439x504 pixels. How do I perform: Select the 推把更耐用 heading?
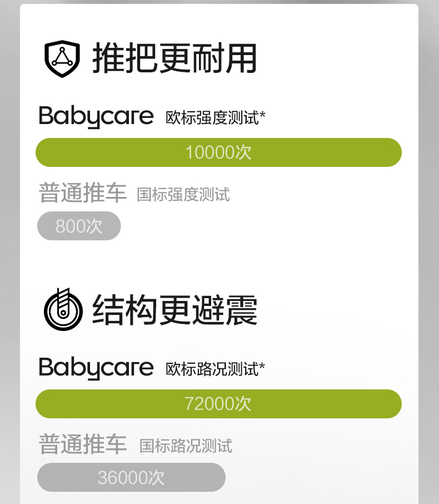pos(174,58)
